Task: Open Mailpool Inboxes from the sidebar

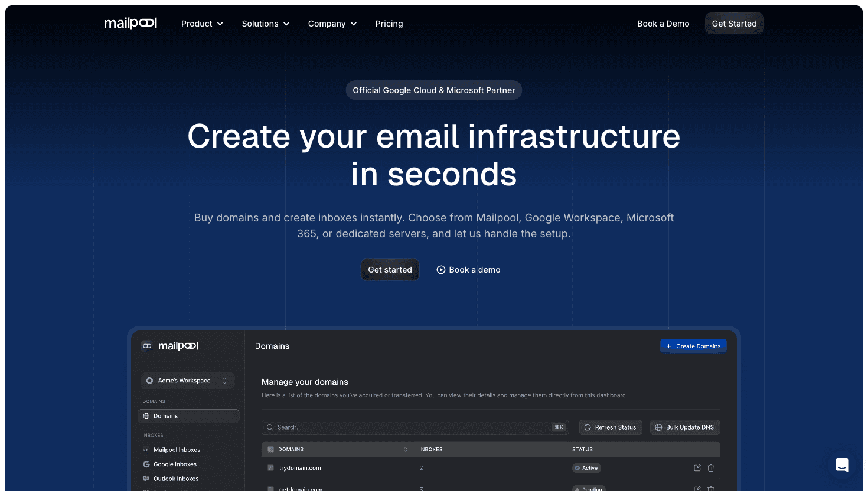Action: [177, 450]
